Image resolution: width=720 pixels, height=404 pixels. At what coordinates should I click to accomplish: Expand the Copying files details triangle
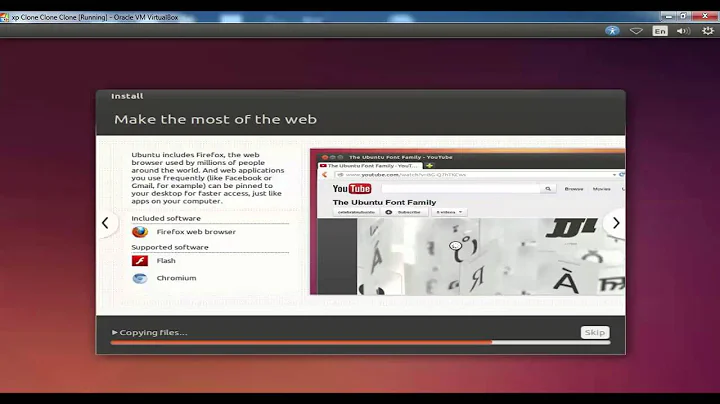pyautogui.click(x=114, y=332)
